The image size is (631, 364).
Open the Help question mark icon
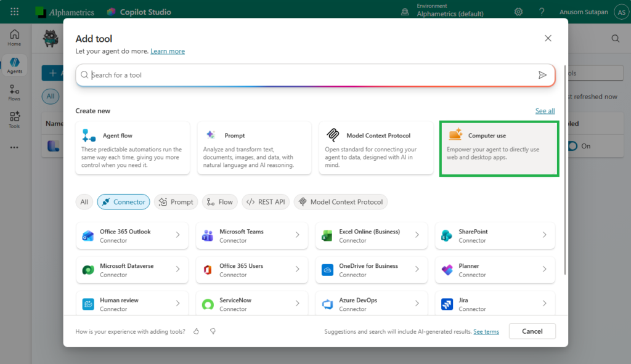point(542,12)
